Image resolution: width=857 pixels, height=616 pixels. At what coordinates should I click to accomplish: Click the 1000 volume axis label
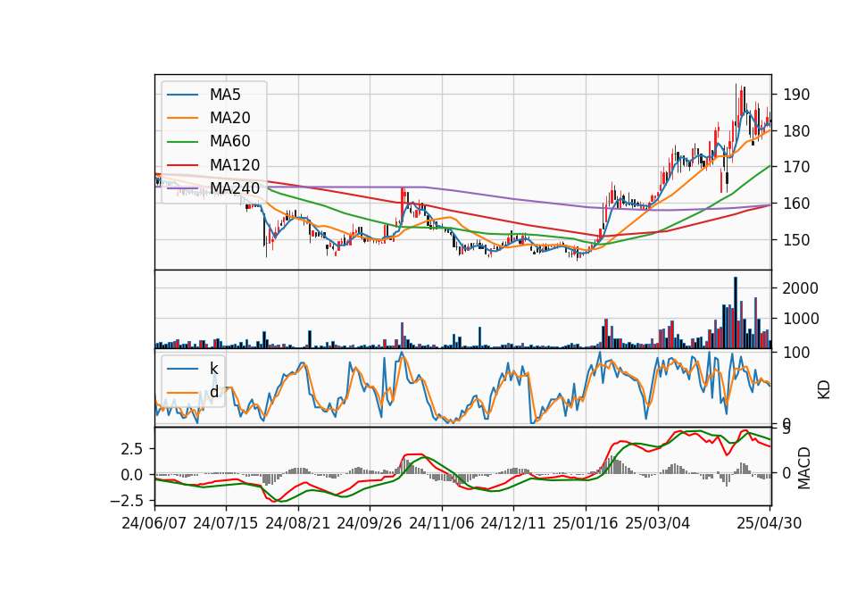coord(800,320)
